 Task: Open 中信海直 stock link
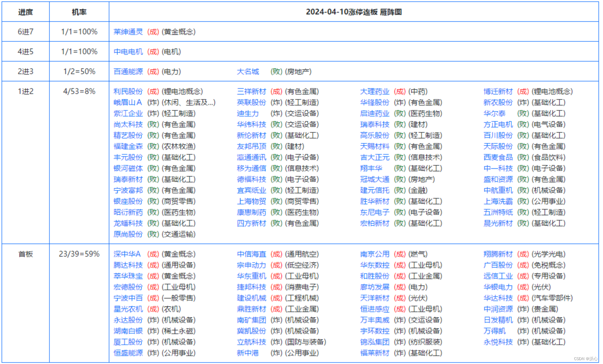(x=251, y=254)
